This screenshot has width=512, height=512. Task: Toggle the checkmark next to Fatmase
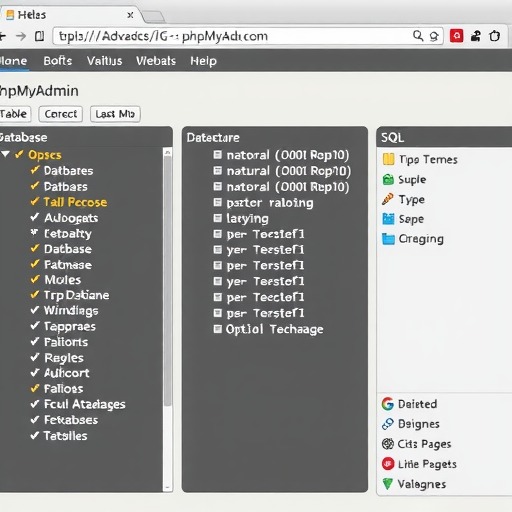[35, 264]
